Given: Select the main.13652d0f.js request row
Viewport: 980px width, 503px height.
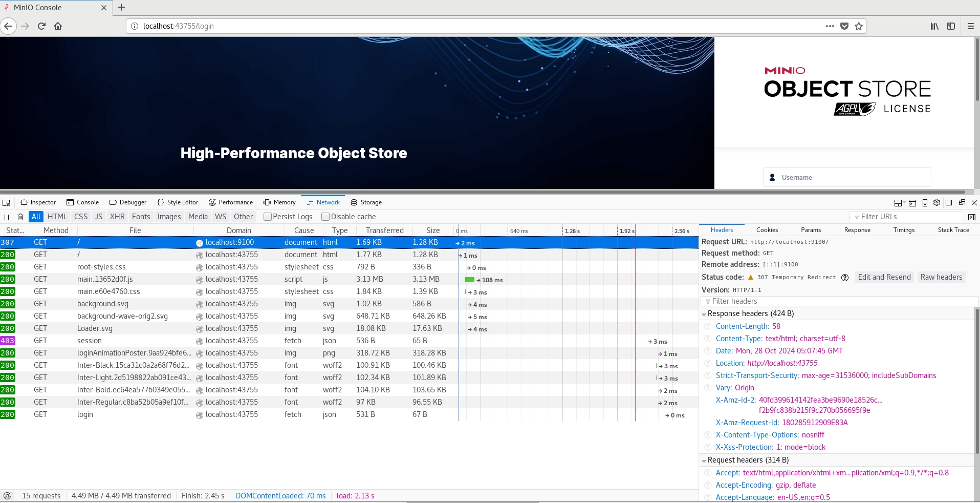Looking at the screenshot, I should 349,279.
